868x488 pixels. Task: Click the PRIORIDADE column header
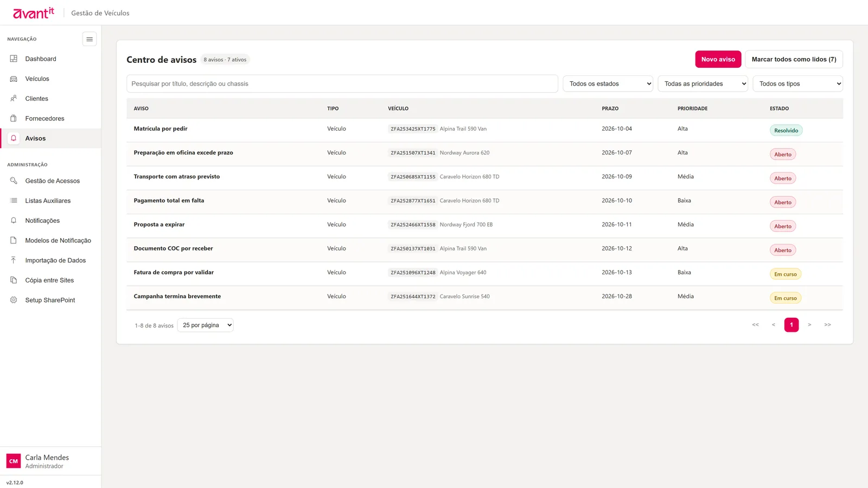tap(692, 108)
